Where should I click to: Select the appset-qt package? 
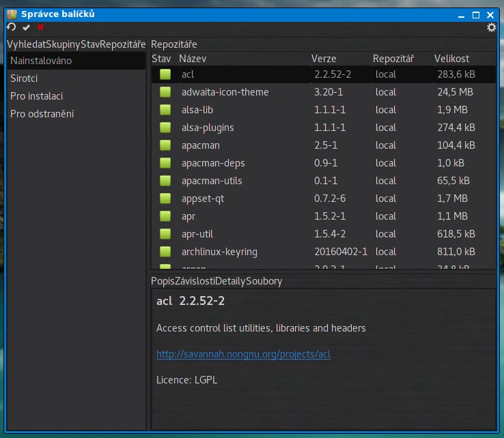point(203,199)
